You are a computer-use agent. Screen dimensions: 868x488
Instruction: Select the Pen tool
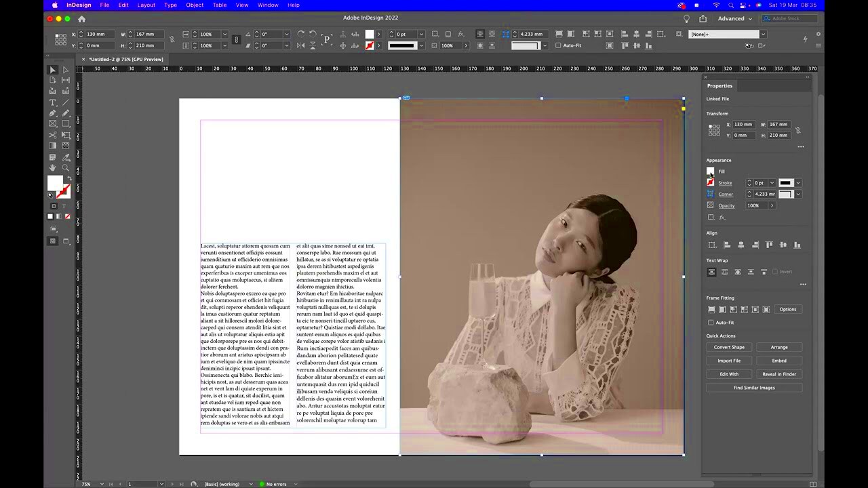53,113
